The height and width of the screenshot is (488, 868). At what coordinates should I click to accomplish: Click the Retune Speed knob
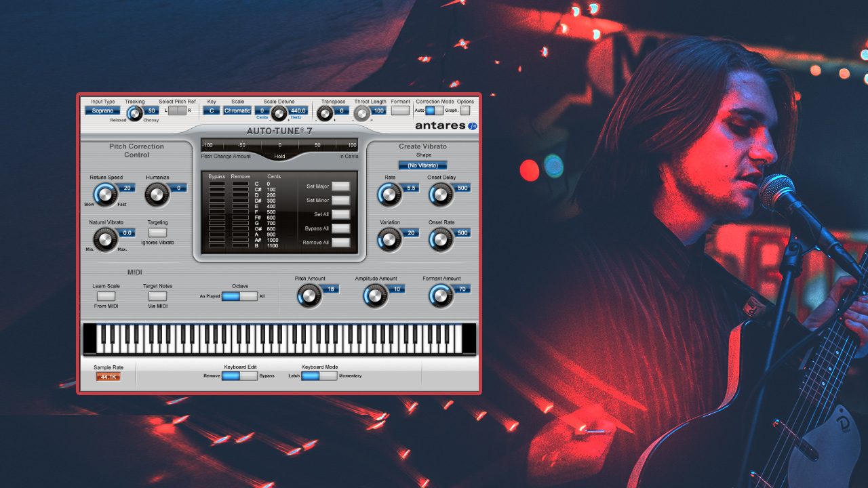[105, 195]
